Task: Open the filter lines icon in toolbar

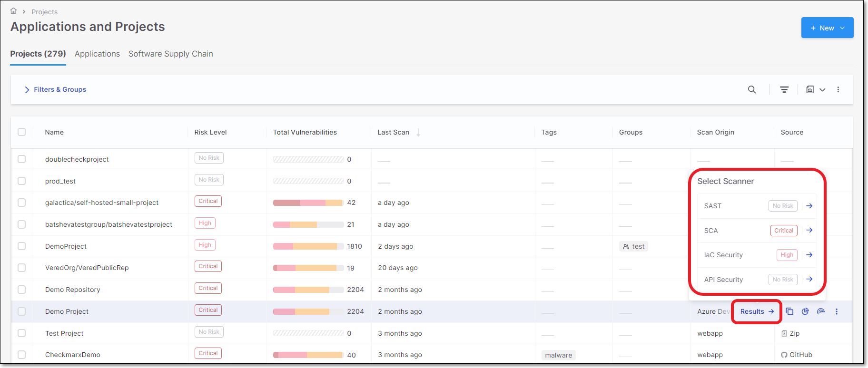Action: click(x=784, y=89)
